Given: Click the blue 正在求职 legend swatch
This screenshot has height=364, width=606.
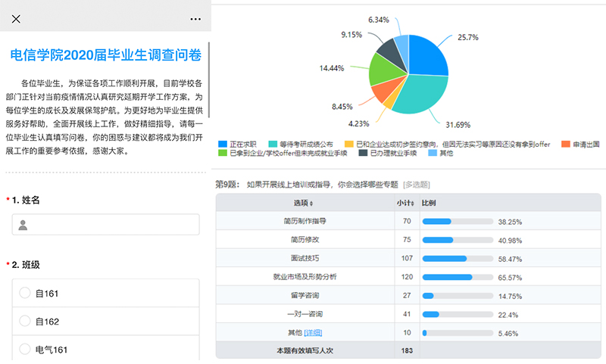Looking at the screenshot, I should (x=222, y=143).
